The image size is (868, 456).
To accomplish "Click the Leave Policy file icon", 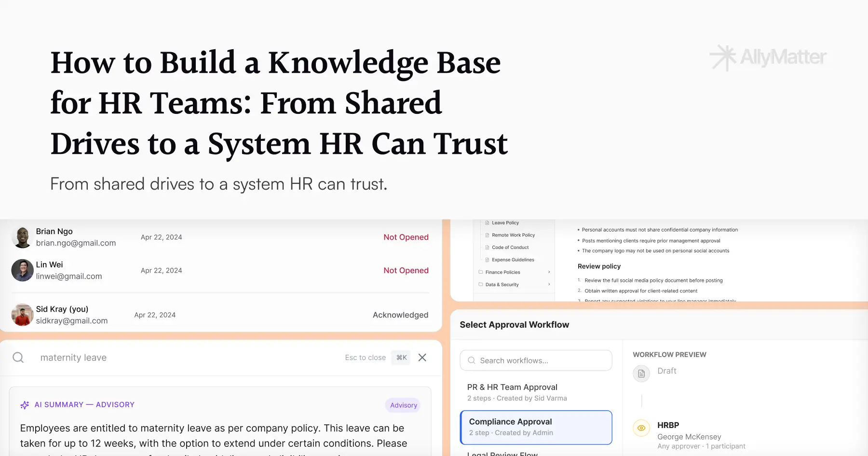I will [x=487, y=223].
